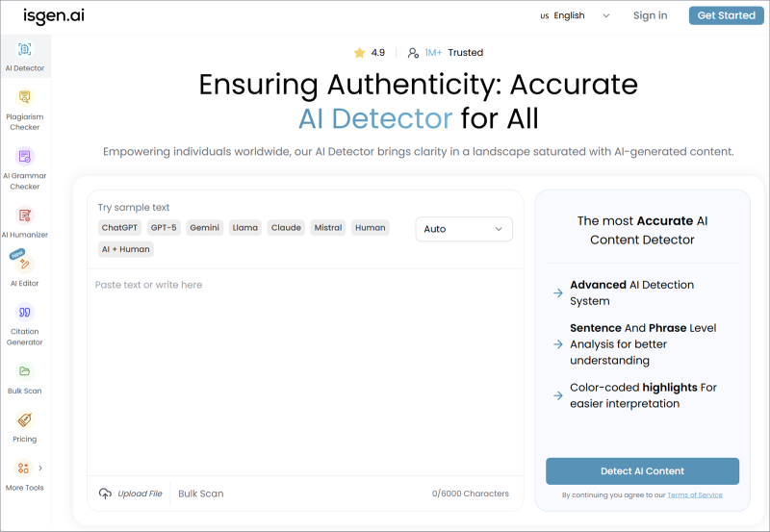The image size is (770, 532).
Task: Open the Plagiarism Checker tool icon
Action: click(25, 97)
